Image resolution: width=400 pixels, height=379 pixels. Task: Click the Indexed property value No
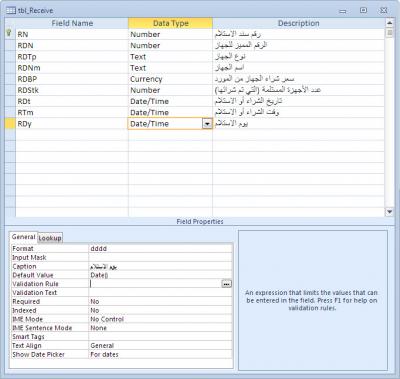160,310
